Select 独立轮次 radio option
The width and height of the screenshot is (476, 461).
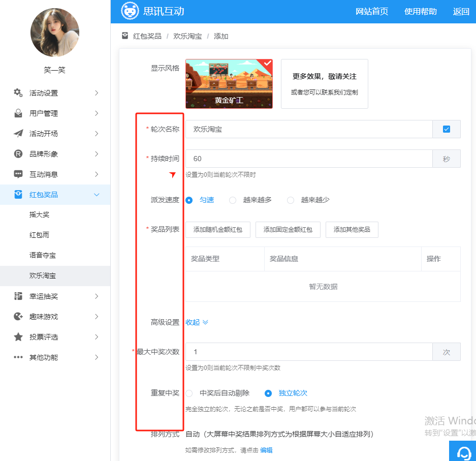pos(268,393)
